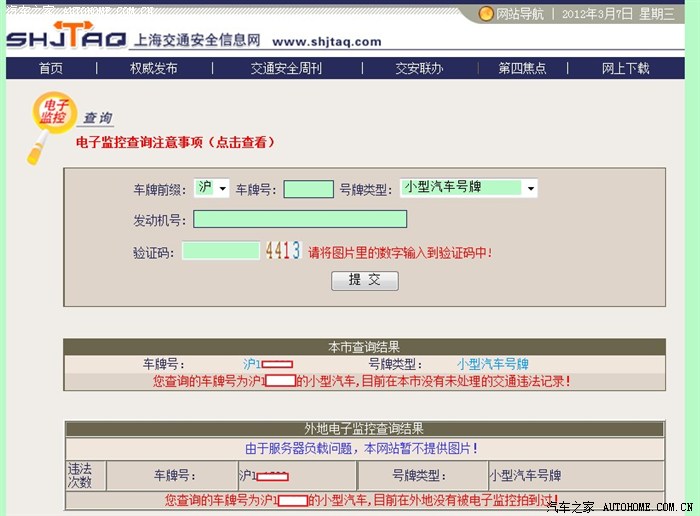Focus the 车牌号 input field

[308, 189]
